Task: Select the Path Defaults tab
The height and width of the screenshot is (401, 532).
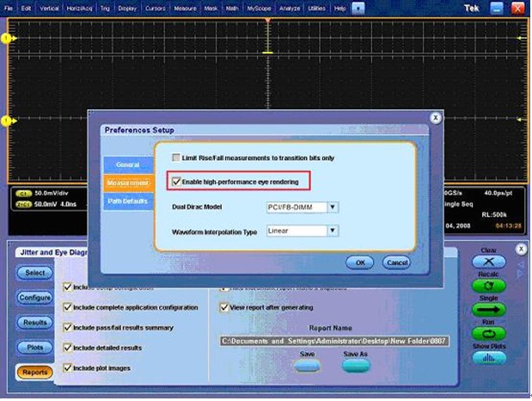Action: pyautogui.click(x=127, y=200)
